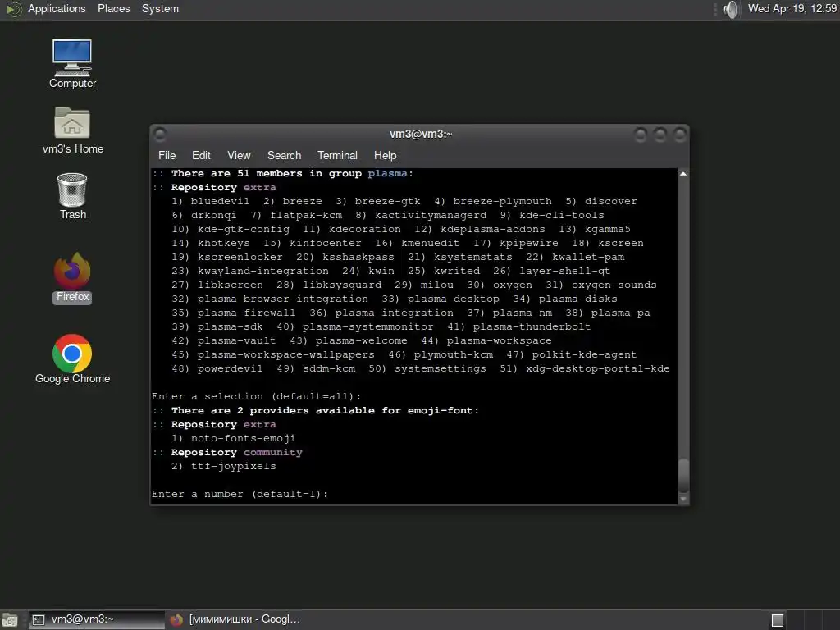Click the terminal scrollbar thumb
The width and height of the screenshot is (840, 630).
coord(683,475)
